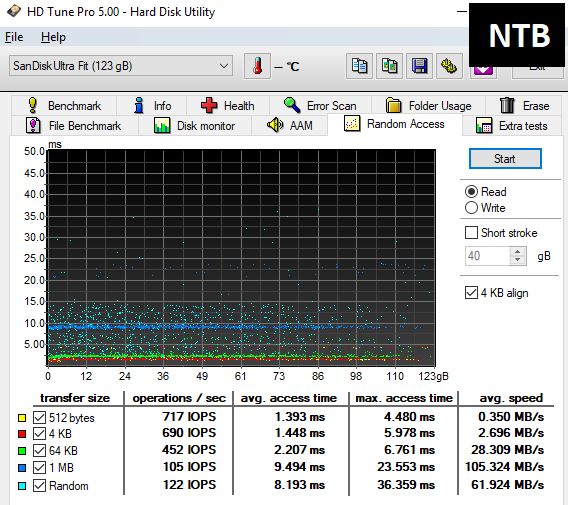
Task: Click the temperature thermometer icon
Action: coord(257,66)
